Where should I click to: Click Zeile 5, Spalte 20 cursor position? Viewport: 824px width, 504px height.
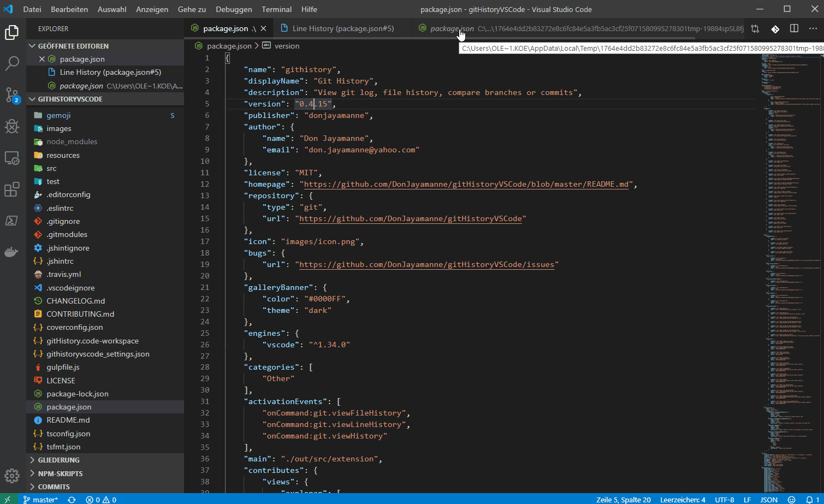click(x=623, y=500)
